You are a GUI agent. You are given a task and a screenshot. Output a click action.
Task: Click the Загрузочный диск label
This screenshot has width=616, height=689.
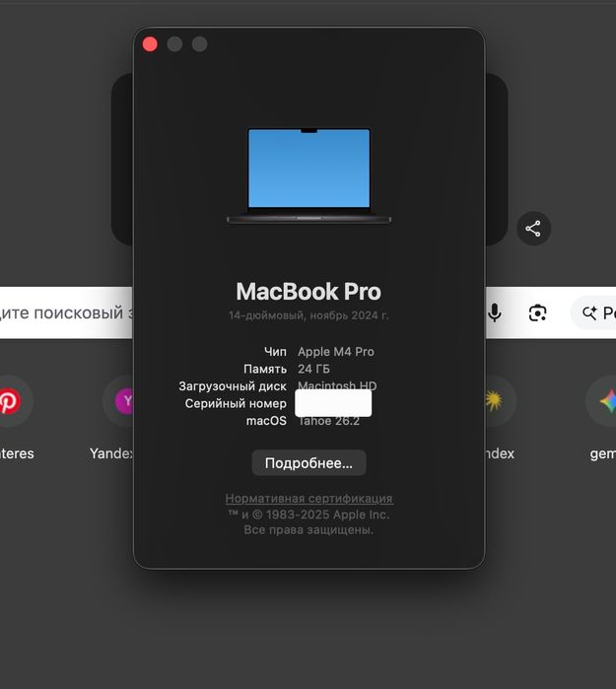[x=233, y=386]
